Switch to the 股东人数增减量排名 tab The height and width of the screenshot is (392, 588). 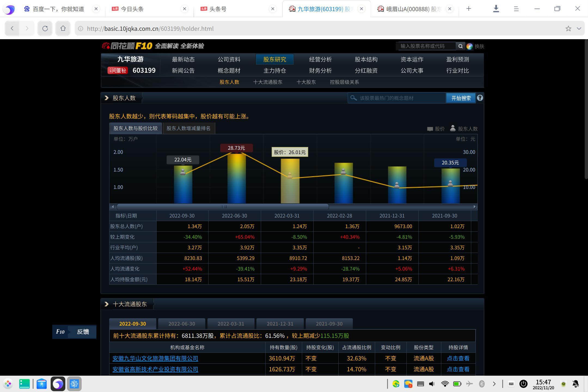tap(189, 128)
